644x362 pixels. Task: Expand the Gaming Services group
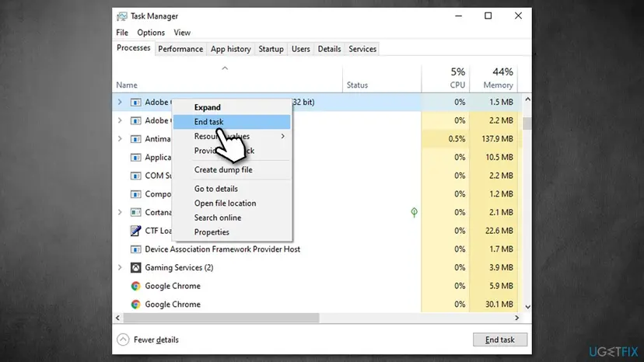tap(120, 267)
